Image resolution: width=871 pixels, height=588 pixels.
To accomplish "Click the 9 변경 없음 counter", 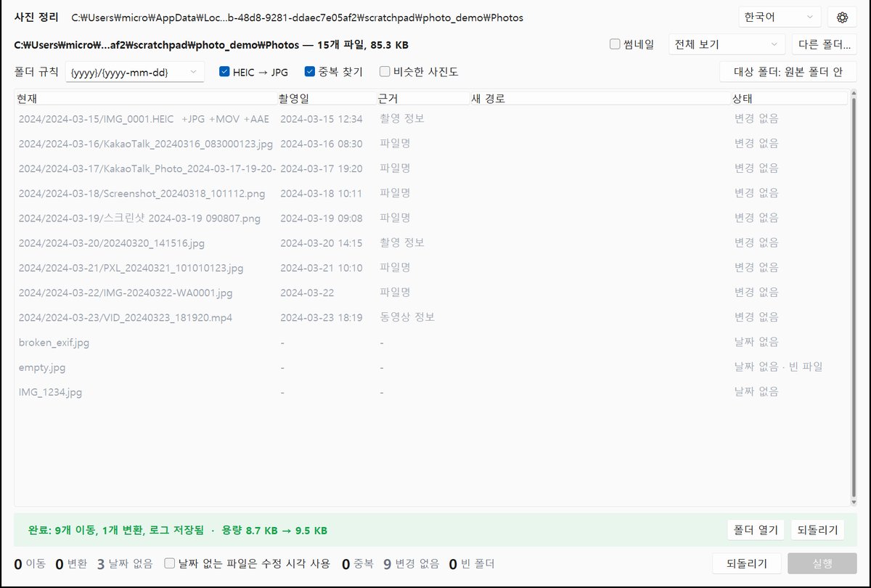I will [412, 563].
